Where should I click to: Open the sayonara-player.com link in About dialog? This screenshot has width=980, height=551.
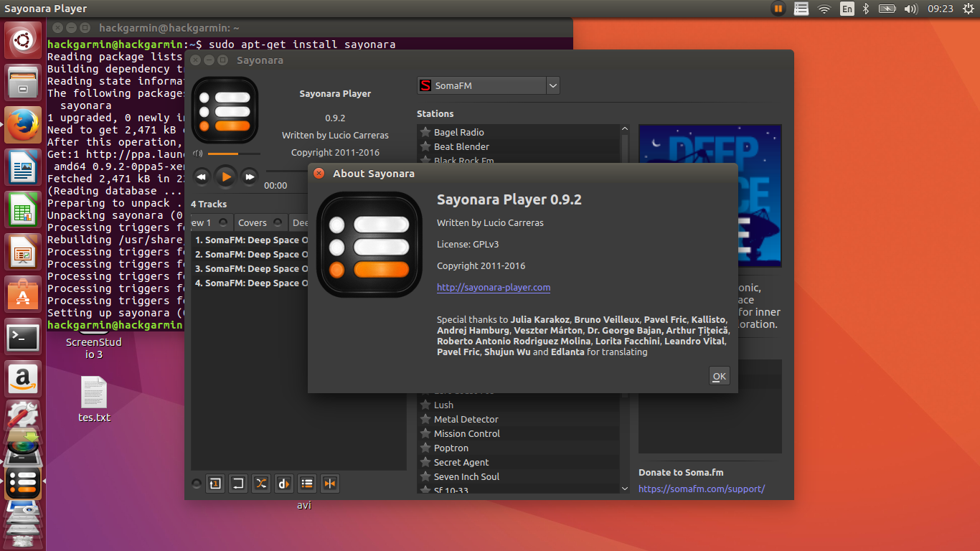(494, 287)
